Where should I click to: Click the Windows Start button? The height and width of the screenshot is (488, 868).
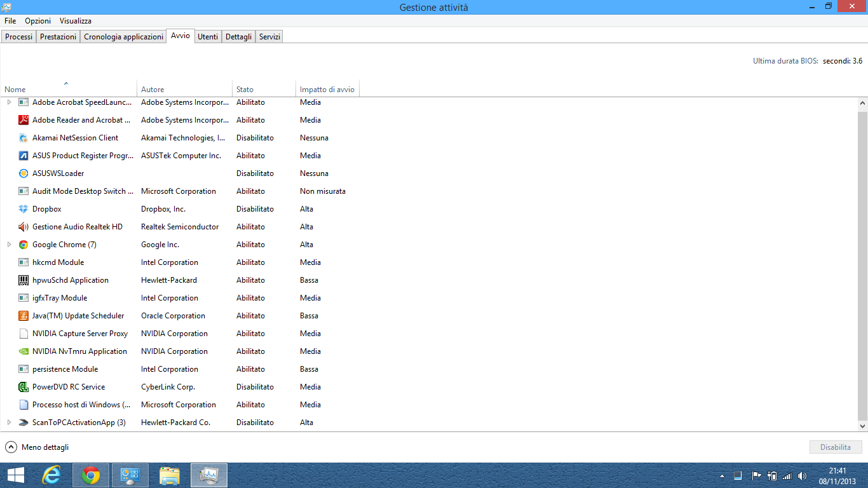pyautogui.click(x=15, y=475)
